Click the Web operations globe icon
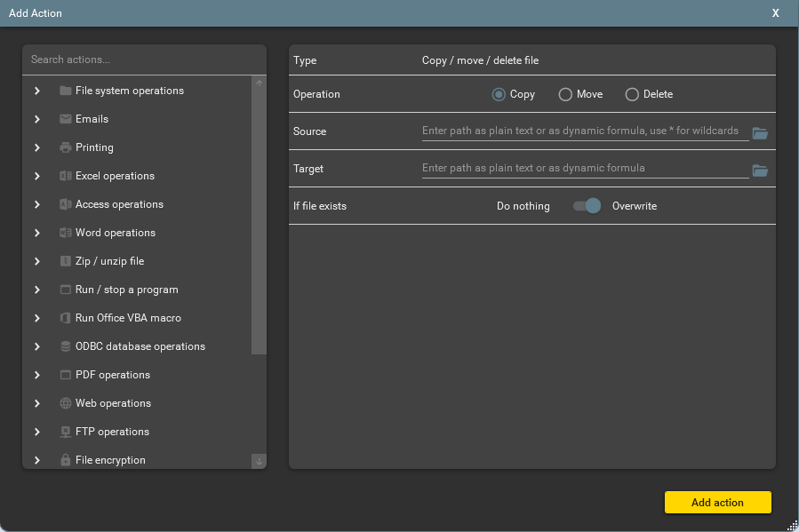 coord(65,403)
